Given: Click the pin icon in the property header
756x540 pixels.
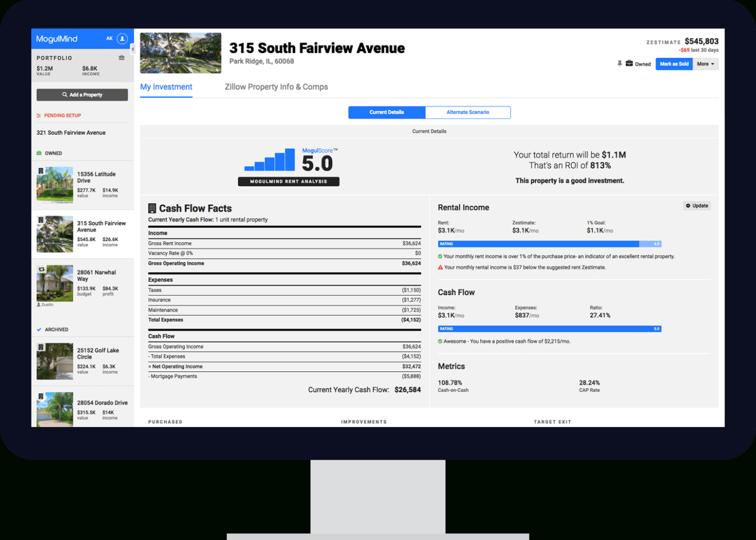Looking at the screenshot, I should pyautogui.click(x=620, y=63).
